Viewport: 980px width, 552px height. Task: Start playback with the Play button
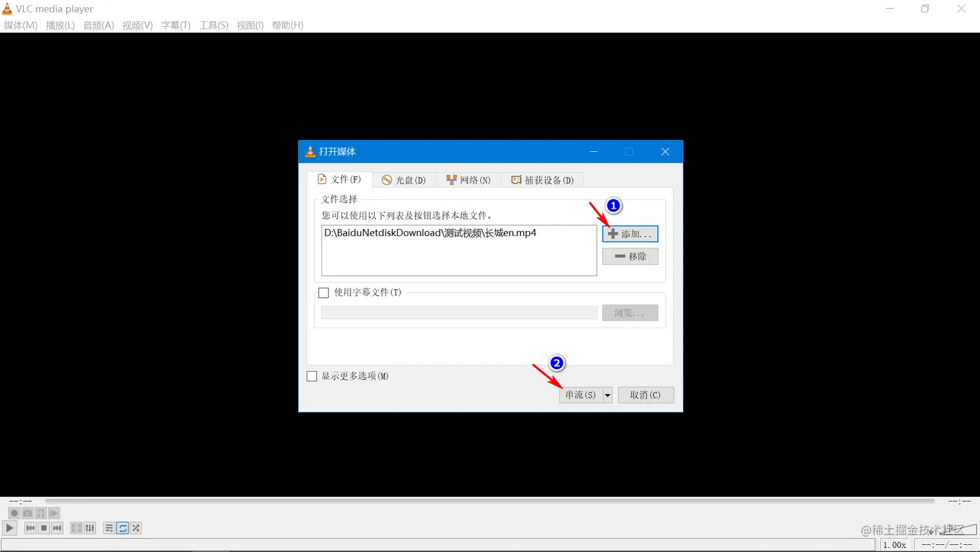tap(9, 528)
